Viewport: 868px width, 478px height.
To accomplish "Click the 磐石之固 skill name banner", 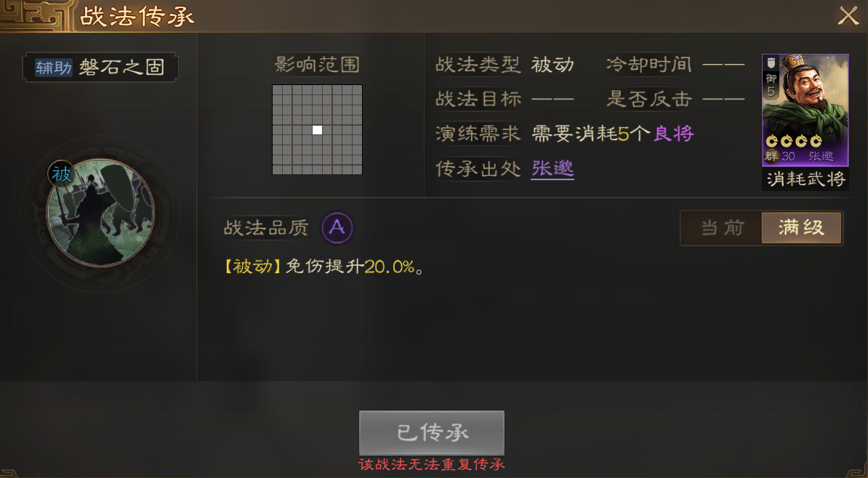I will coord(100,68).
